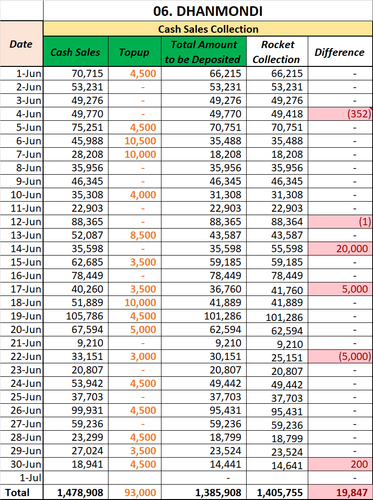Select cash sales value 105,786
The image size is (373, 500).
coord(76,316)
